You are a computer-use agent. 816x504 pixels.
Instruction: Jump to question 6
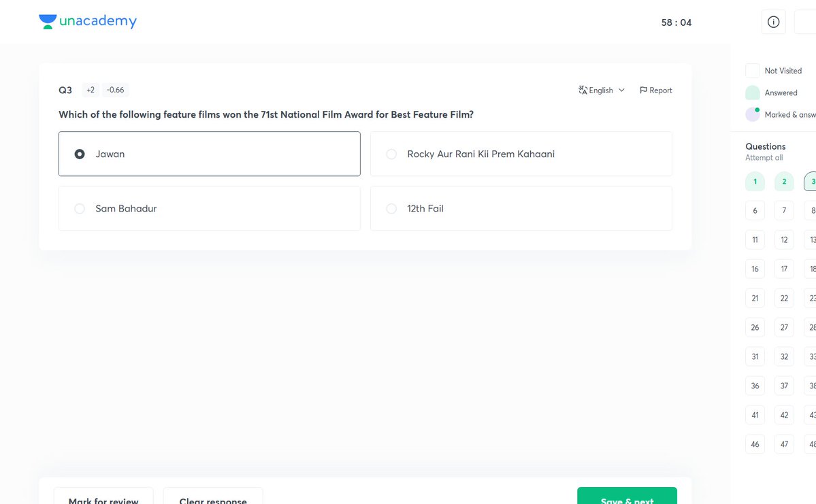click(x=755, y=211)
